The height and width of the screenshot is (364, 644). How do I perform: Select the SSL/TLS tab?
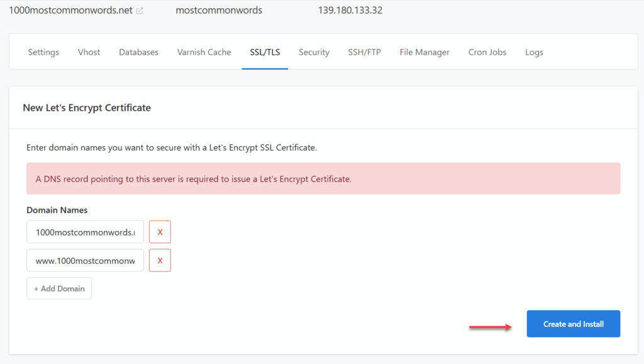[264, 52]
